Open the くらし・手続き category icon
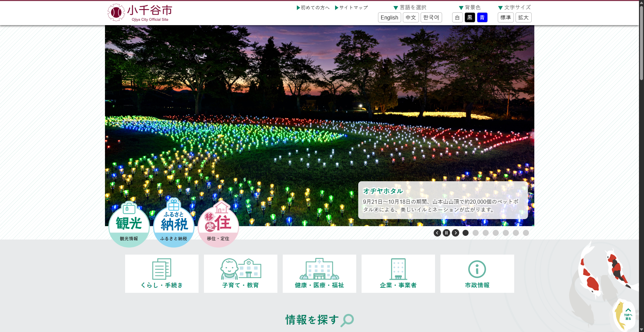 [162, 273]
